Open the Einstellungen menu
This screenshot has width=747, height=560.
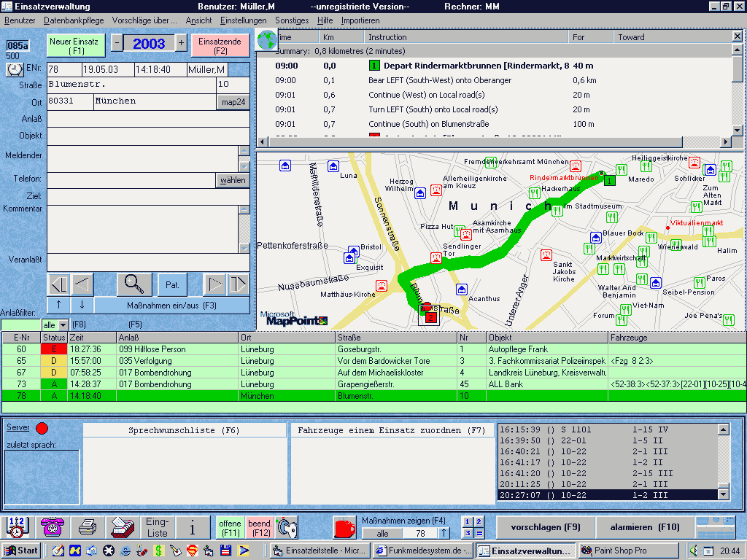tap(243, 20)
